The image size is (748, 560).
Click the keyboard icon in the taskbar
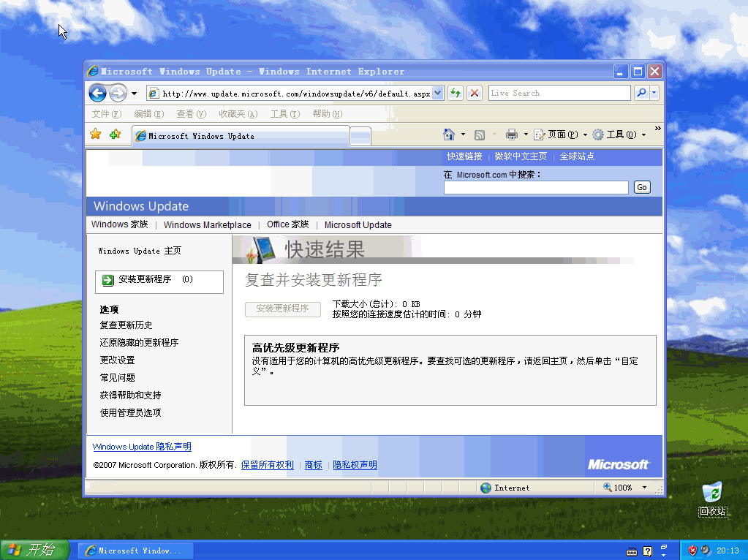[x=632, y=552]
